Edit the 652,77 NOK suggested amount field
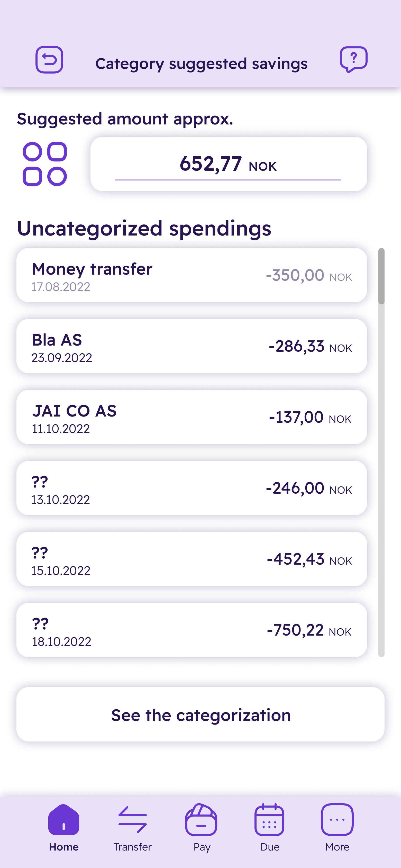401x868 pixels. point(229,164)
